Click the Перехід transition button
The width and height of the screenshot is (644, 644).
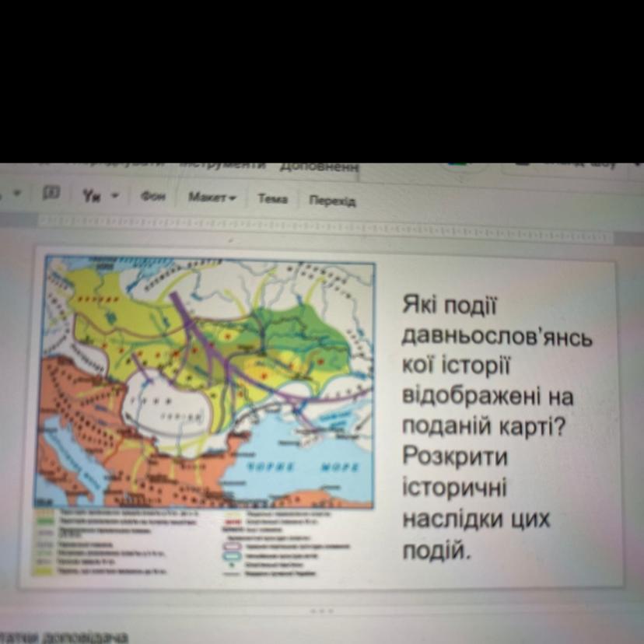coord(331,201)
